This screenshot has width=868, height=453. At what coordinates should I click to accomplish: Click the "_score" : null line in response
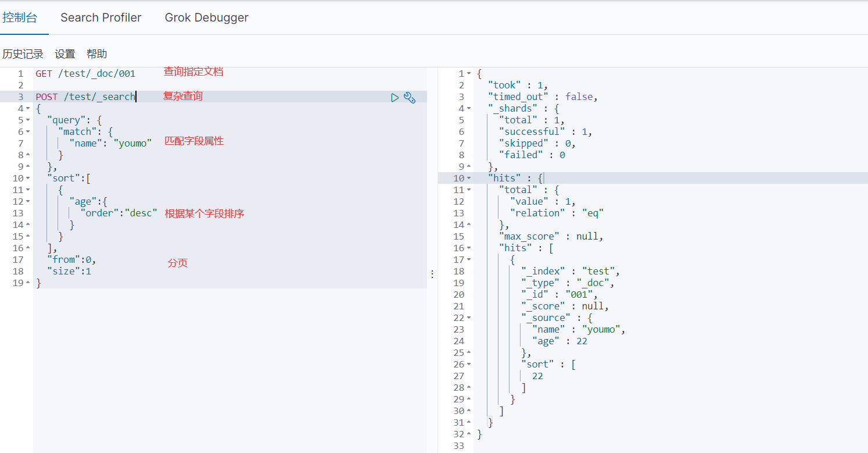click(565, 306)
